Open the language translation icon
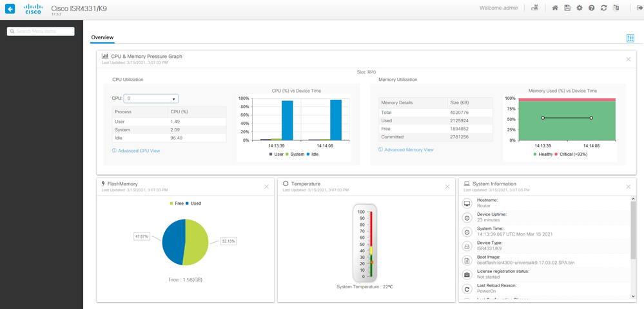Image resolution: width=644 pixels, height=309 pixels. click(x=616, y=8)
